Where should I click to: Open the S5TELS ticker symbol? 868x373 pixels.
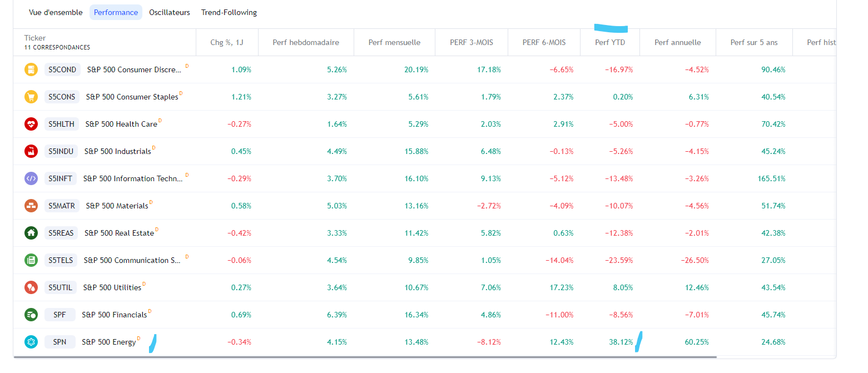(x=61, y=260)
